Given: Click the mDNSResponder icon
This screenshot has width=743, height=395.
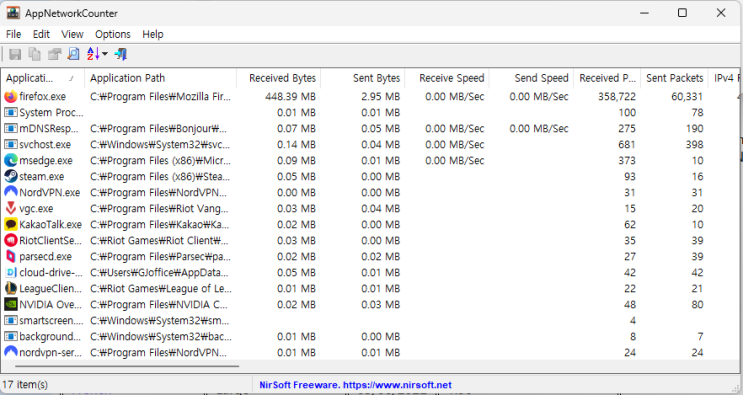Looking at the screenshot, I should coord(11,129).
